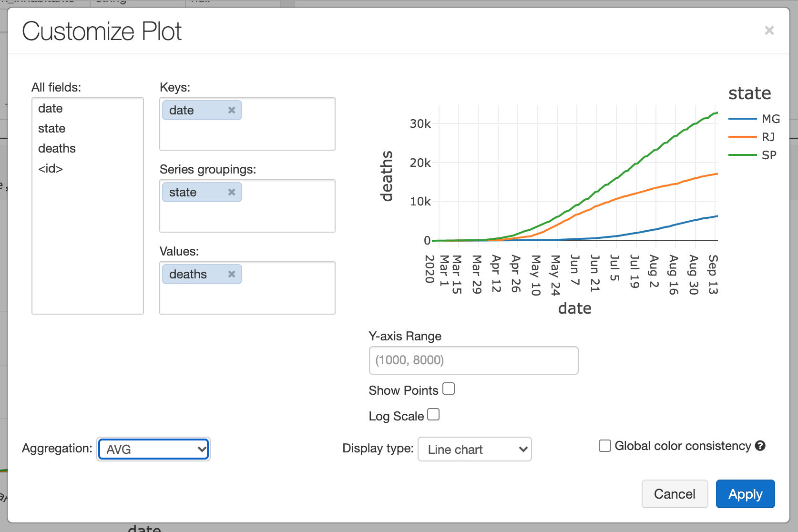The width and height of the screenshot is (798, 532).
Task: Close the Customize Plot dialog
Action: [x=769, y=31]
